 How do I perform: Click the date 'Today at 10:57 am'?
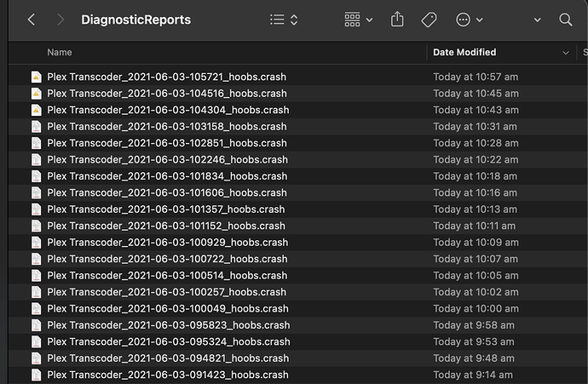476,77
